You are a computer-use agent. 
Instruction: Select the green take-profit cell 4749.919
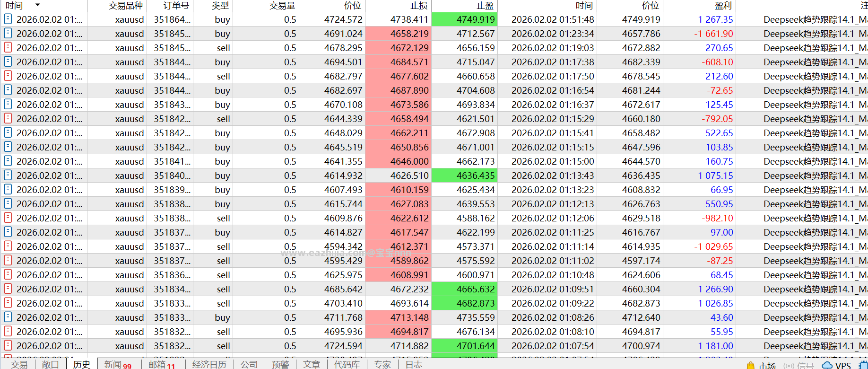[464, 19]
